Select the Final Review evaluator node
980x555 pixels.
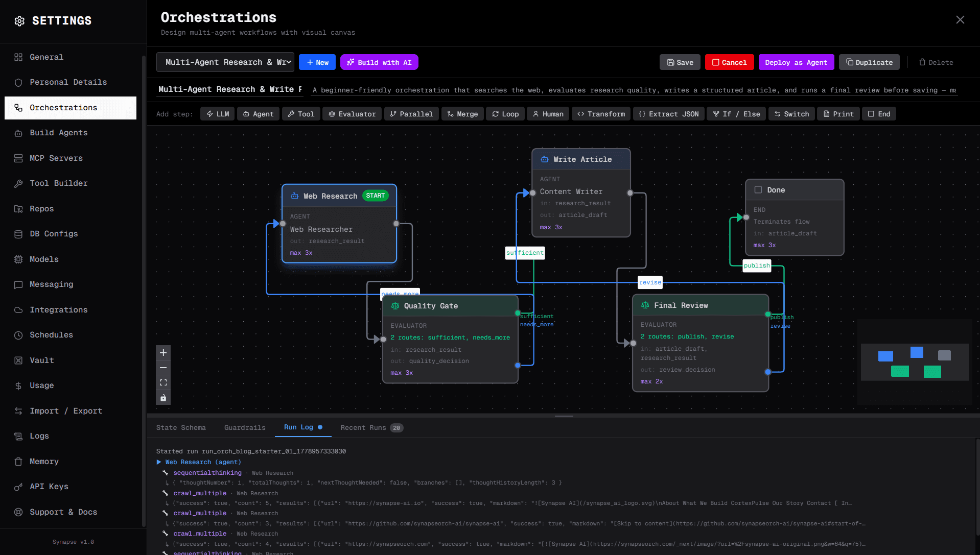[701, 343]
